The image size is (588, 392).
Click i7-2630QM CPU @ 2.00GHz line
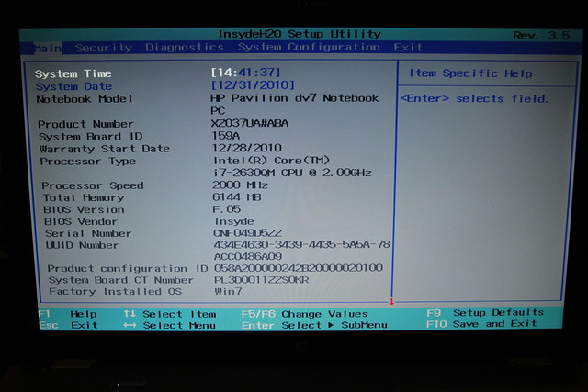point(292,173)
